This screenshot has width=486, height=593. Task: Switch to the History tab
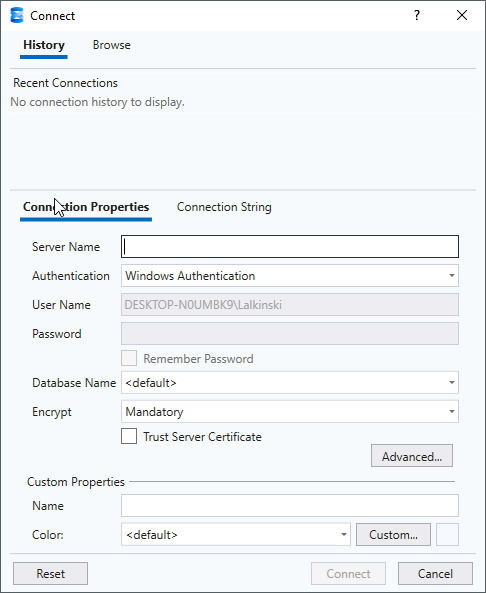[44, 45]
